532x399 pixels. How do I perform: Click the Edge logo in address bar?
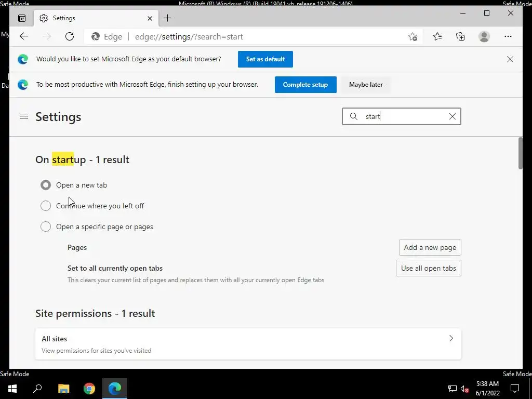tap(96, 37)
